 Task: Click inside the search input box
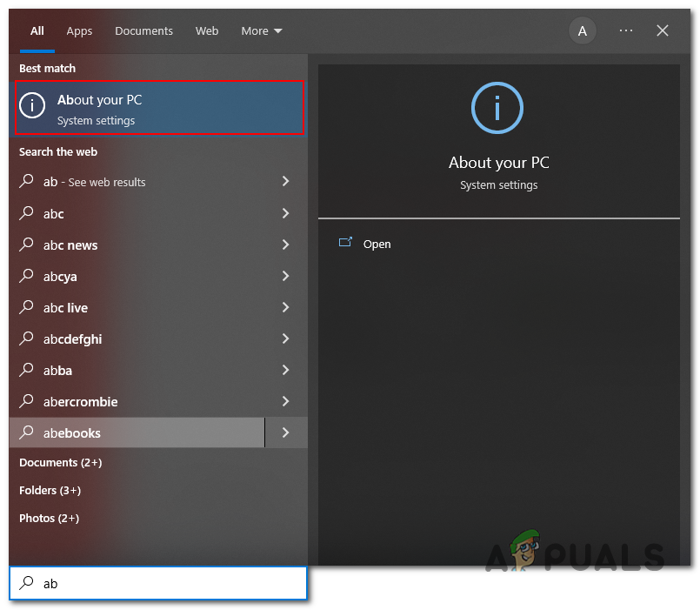click(x=157, y=583)
